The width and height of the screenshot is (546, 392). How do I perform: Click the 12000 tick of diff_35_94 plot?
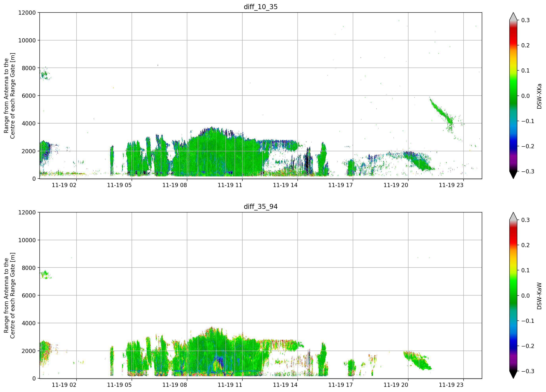[x=27, y=212]
